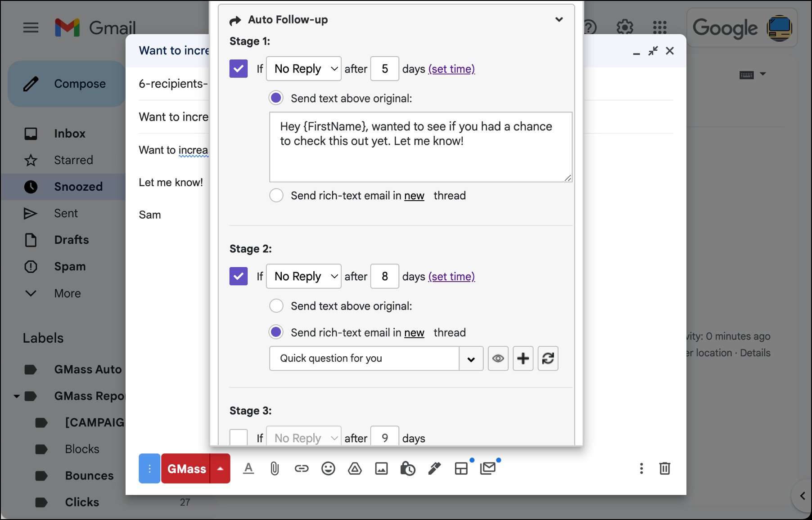Select a layout in compose toolbar
812x520 pixels.
click(x=461, y=469)
